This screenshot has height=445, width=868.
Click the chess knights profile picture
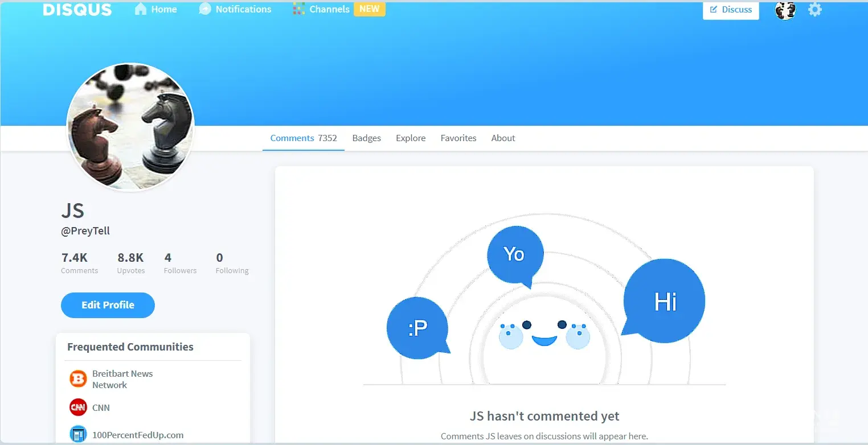click(131, 127)
